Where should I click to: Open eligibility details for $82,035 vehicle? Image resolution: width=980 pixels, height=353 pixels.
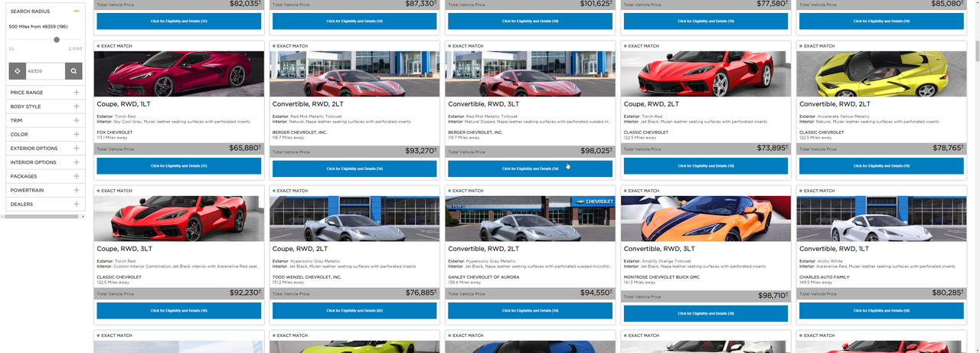[x=178, y=21]
